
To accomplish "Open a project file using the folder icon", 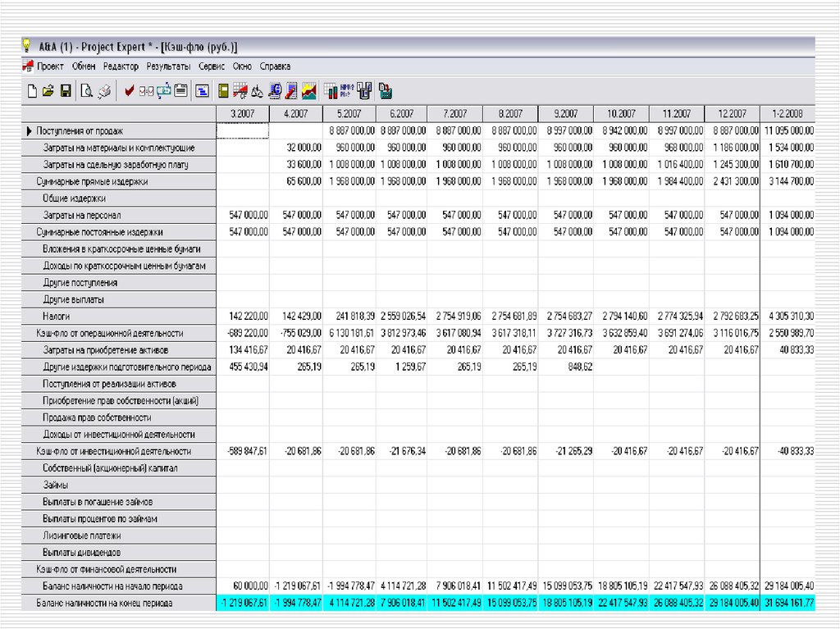I will [x=48, y=91].
